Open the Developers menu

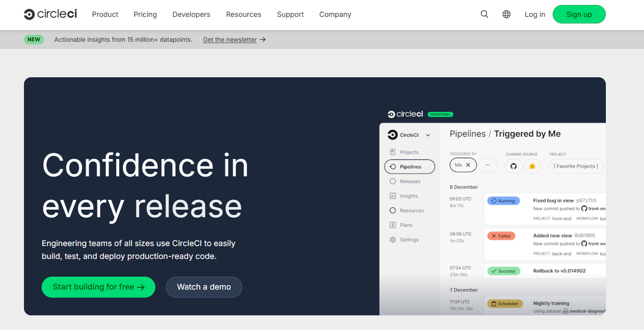coord(191,14)
